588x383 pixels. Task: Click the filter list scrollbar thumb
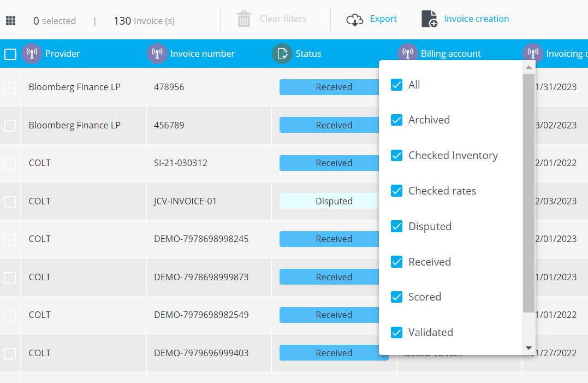click(528, 191)
